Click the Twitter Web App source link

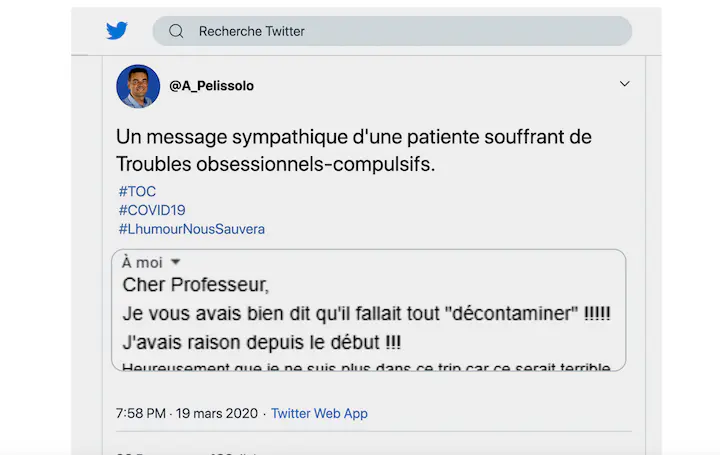(x=320, y=413)
